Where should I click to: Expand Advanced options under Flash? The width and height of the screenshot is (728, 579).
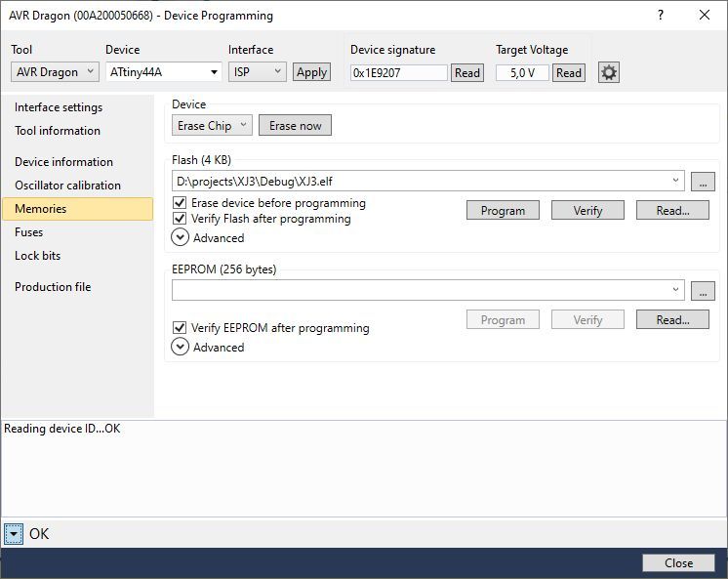[181, 237]
